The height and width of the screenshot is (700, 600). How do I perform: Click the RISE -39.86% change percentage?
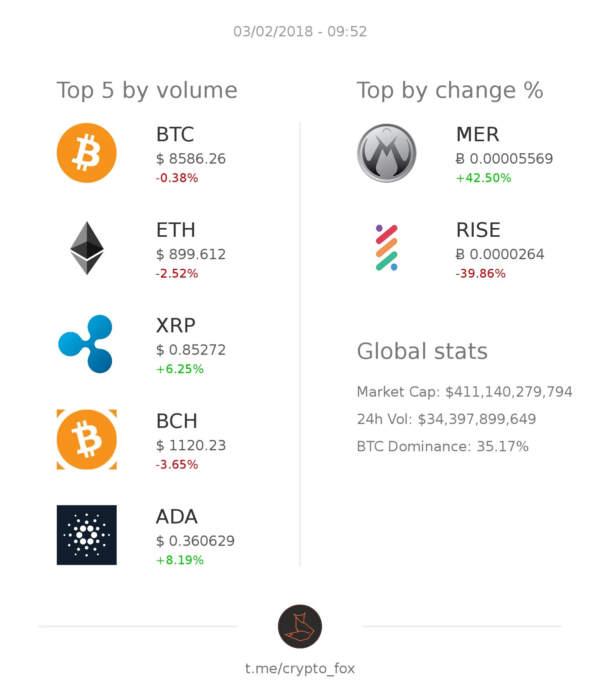coord(480,273)
